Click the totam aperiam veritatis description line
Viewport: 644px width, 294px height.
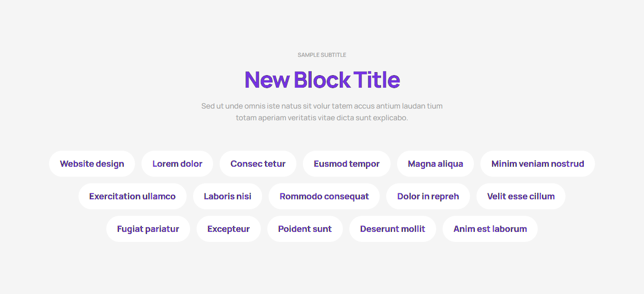322,118
